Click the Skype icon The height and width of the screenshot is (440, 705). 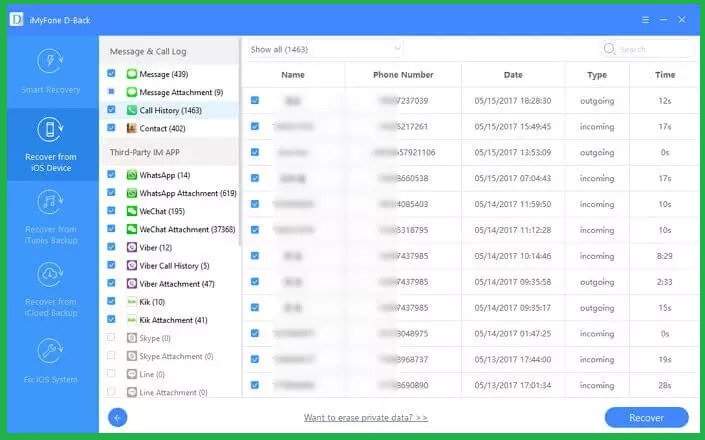[x=132, y=338]
